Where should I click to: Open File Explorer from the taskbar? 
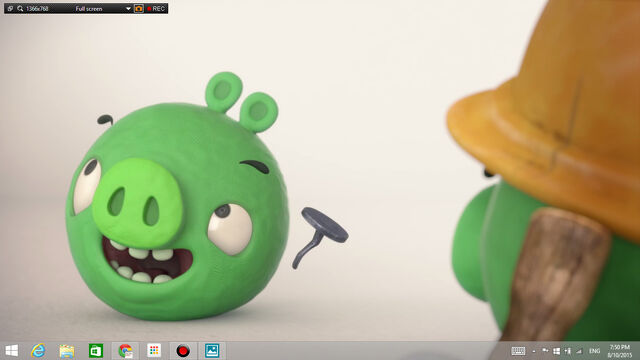pyautogui.click(x=67, y=351)
